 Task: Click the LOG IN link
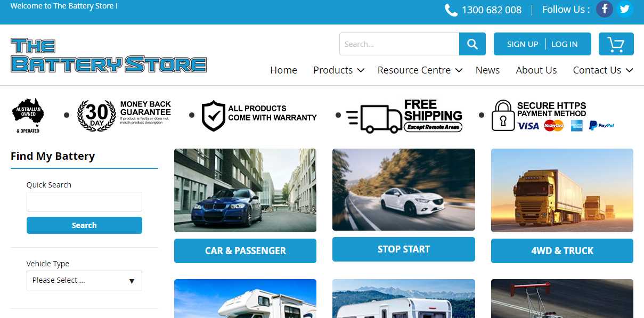coord(565,44)
